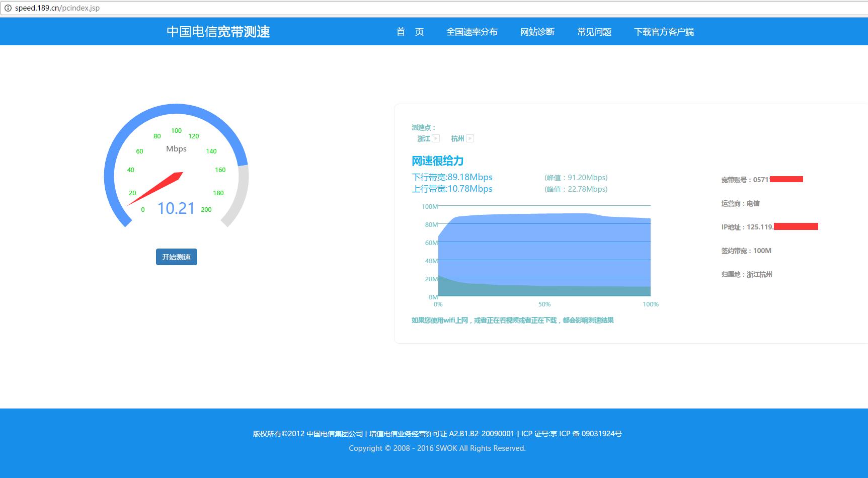Open 常见问题 from the navigation bar
The height and width of the screenshot is (478, 868).
click(x=594, y=32)
